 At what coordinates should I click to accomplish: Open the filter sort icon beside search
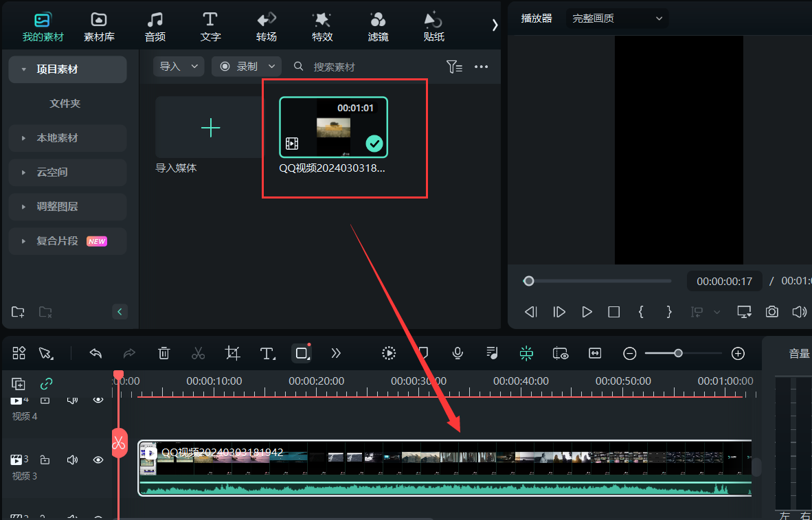pyautogui.click(x=454, y=67)
